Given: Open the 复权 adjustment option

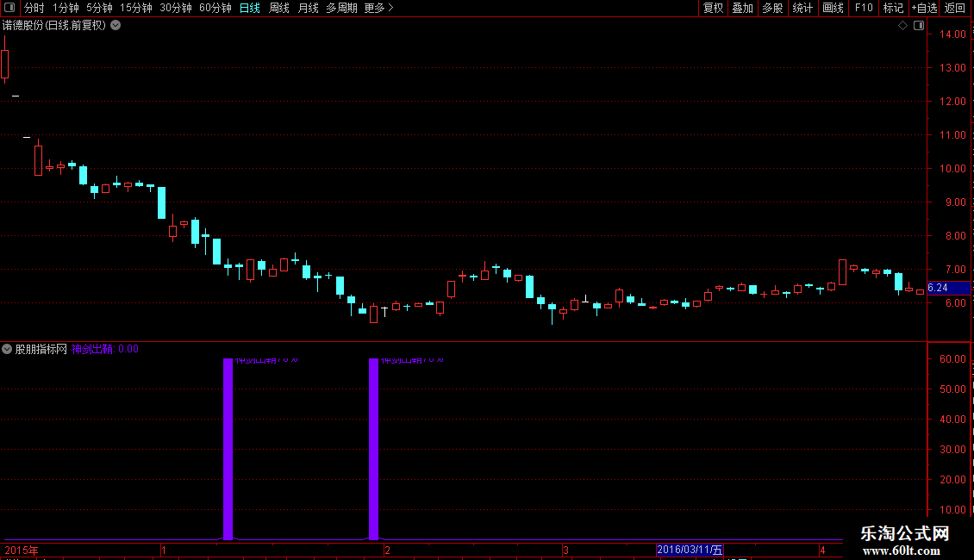Looking at the screenshot, I should (x=713, y=8).
